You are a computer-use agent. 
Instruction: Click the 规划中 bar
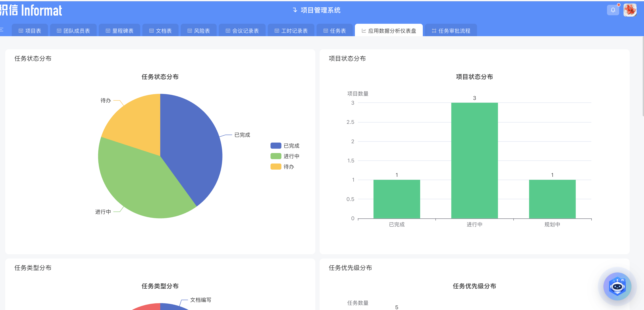pyautogui.click(x=552, y=199)
